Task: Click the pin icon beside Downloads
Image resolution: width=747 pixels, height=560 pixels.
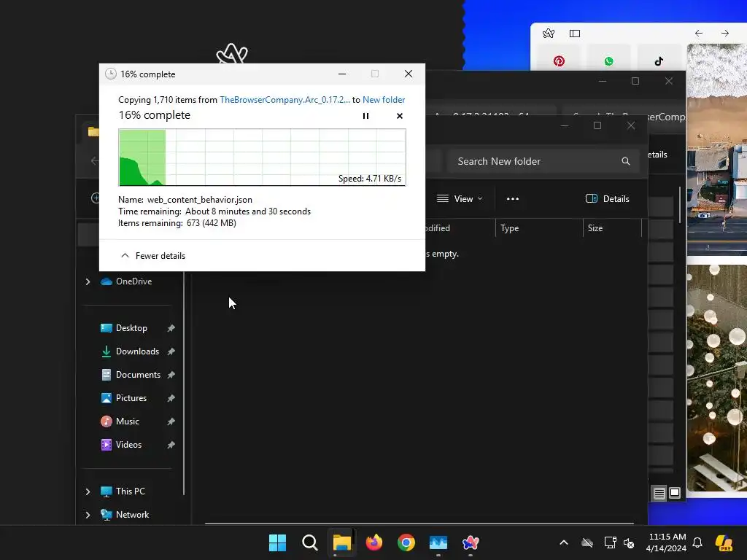Action: coord(171,351)
